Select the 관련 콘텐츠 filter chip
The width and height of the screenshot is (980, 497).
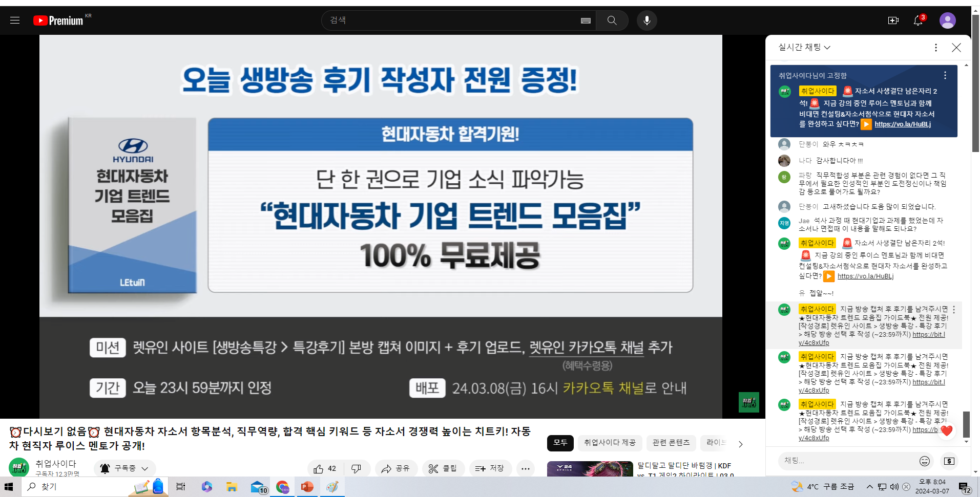pos(671,443)
